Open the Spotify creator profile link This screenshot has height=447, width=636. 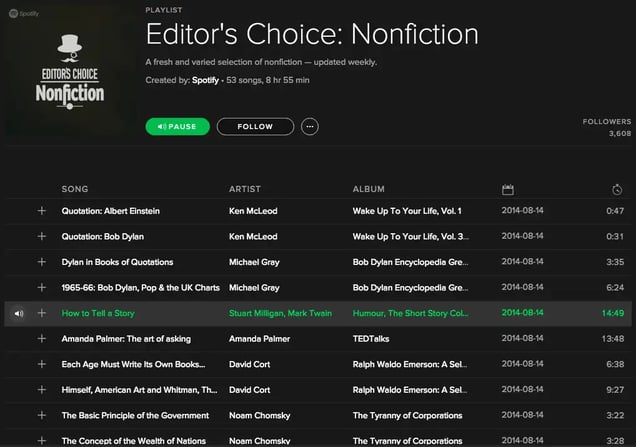point(207,80)
